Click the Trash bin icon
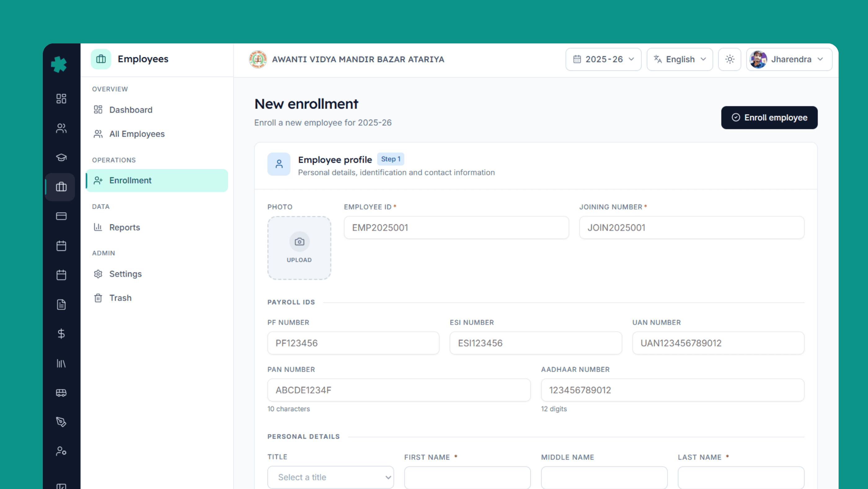Image resolution: width=868 pixels, height=489 pixels. pos(98,298)
